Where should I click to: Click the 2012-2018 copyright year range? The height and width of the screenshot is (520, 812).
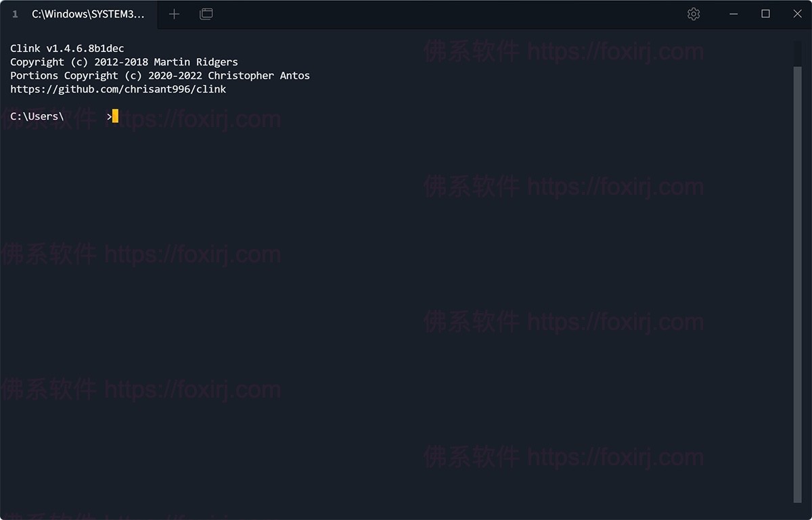tap(121, 62)
